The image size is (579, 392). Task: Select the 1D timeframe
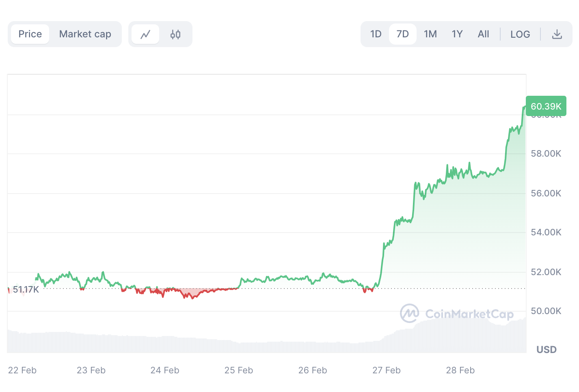coord(375,34)
